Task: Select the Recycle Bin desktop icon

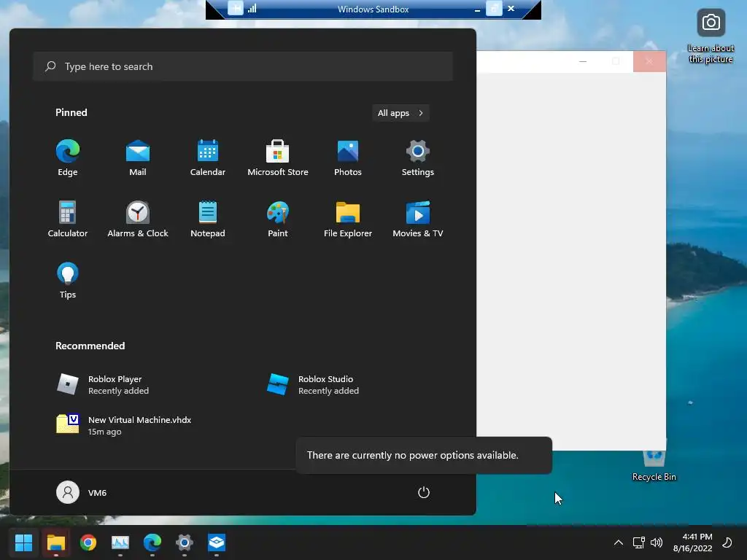Action: point(654,466)
